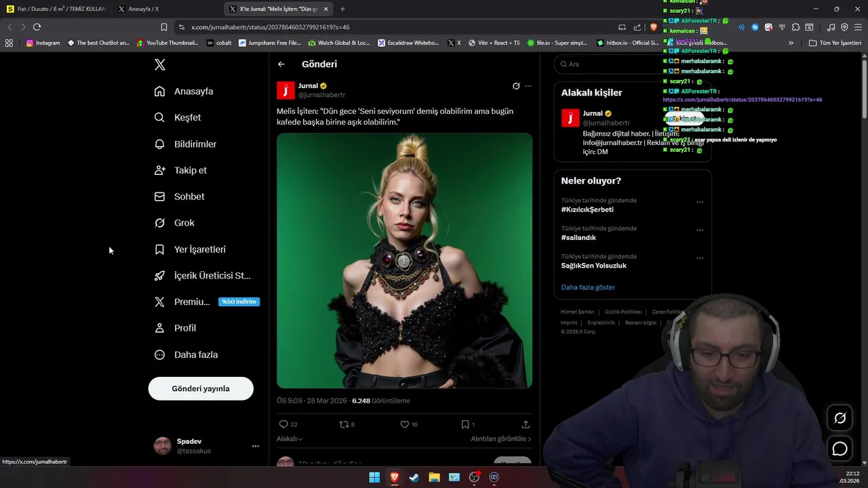This screenshot has width=868, height=488.
Task: Open Erişilebilirlik footer link
Action: tap(601, 323)
